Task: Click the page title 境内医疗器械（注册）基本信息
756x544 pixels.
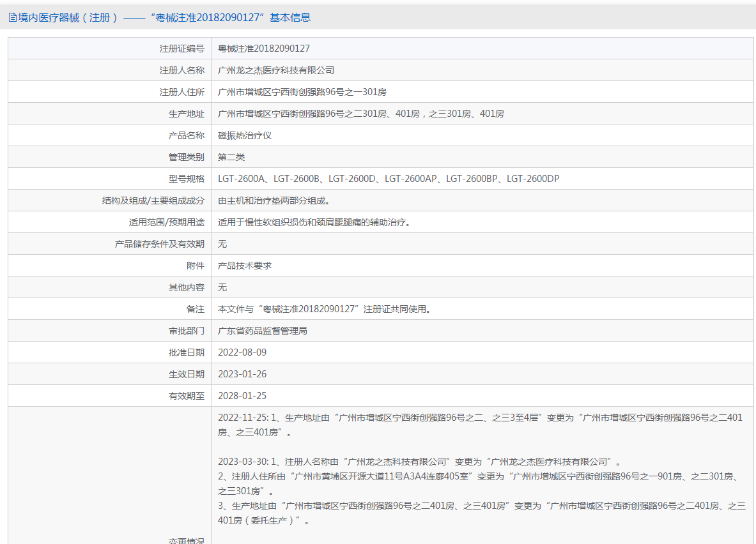Action: coord(164,18)
